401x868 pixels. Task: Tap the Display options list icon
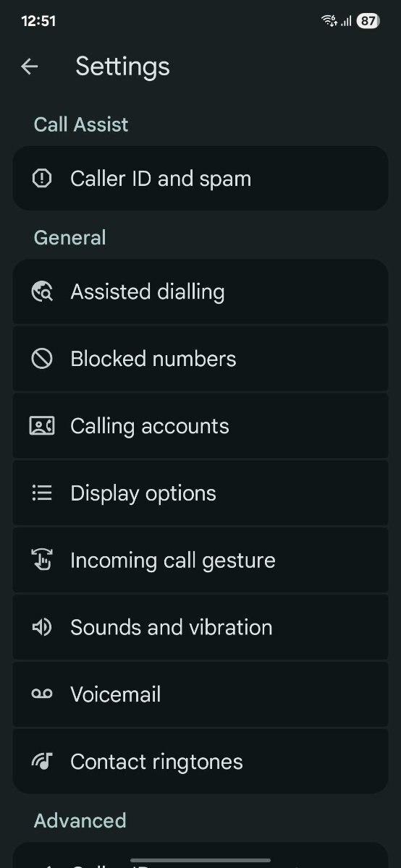pos(42,493)
